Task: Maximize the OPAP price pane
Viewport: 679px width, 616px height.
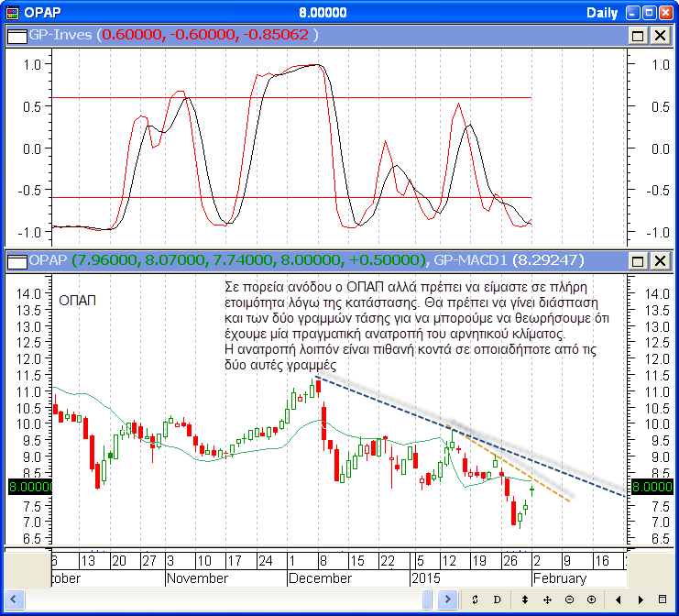Action: (638, 260)
